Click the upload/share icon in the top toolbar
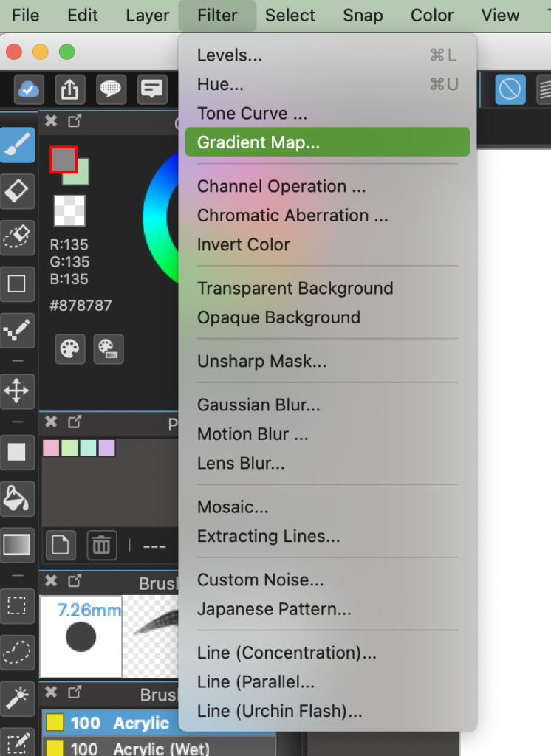551x756 pixels. 69,89
